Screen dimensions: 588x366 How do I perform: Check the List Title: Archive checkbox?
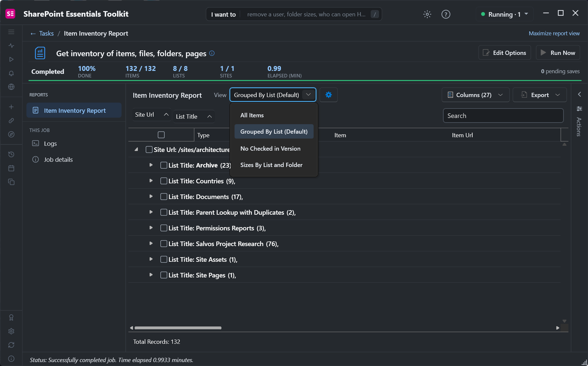tap(164, 165)
